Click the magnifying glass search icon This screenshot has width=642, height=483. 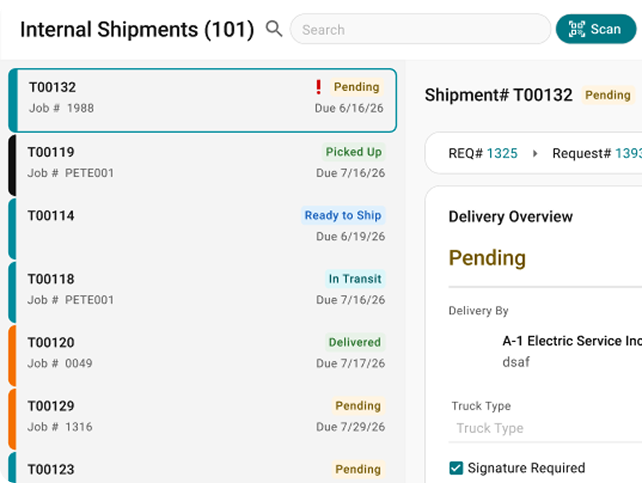[274, 29]
